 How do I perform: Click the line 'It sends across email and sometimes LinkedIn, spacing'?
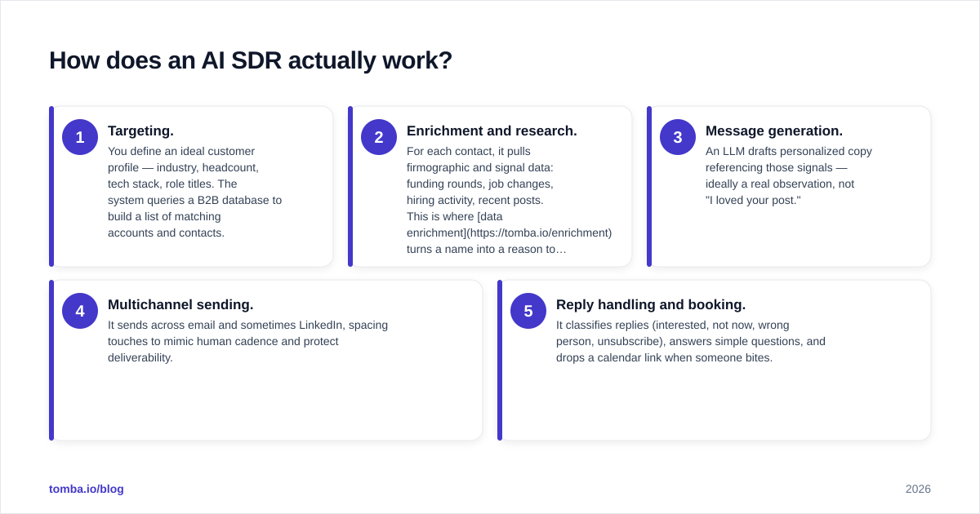coord(247,325)
